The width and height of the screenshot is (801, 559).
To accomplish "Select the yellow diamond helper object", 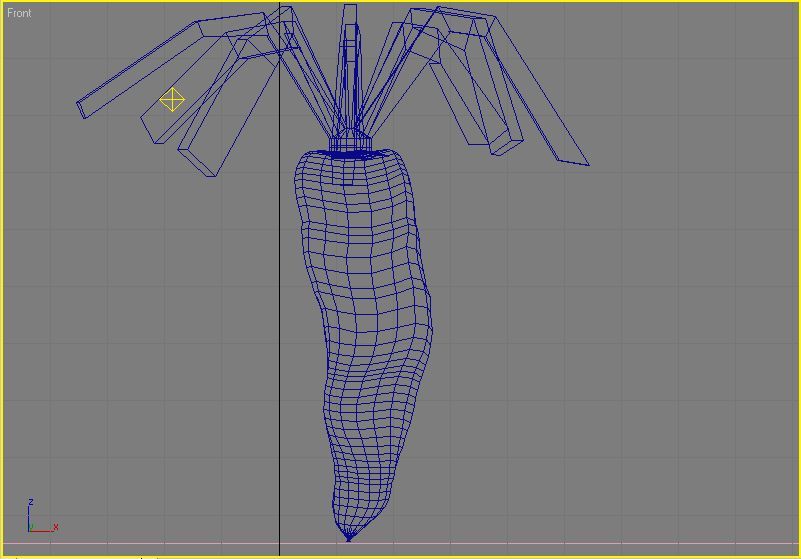I will coord(172,99).
